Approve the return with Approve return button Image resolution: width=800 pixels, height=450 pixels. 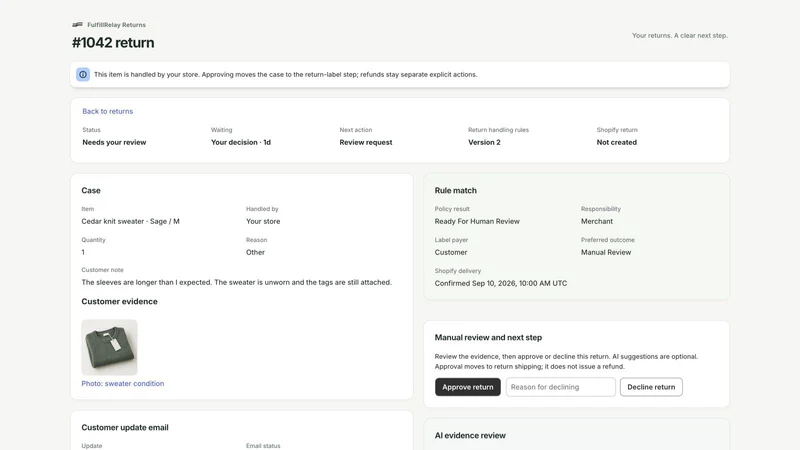tap(467, 387)
